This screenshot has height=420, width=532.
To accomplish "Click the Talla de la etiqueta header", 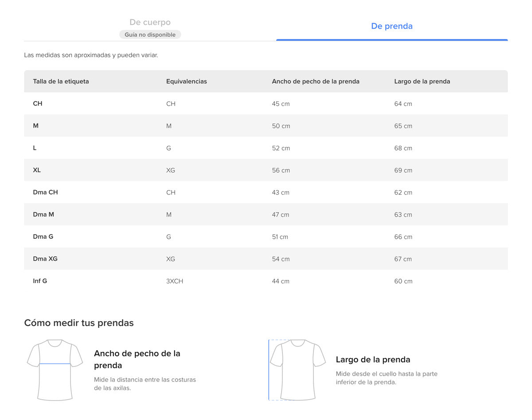I will point(61,82).
